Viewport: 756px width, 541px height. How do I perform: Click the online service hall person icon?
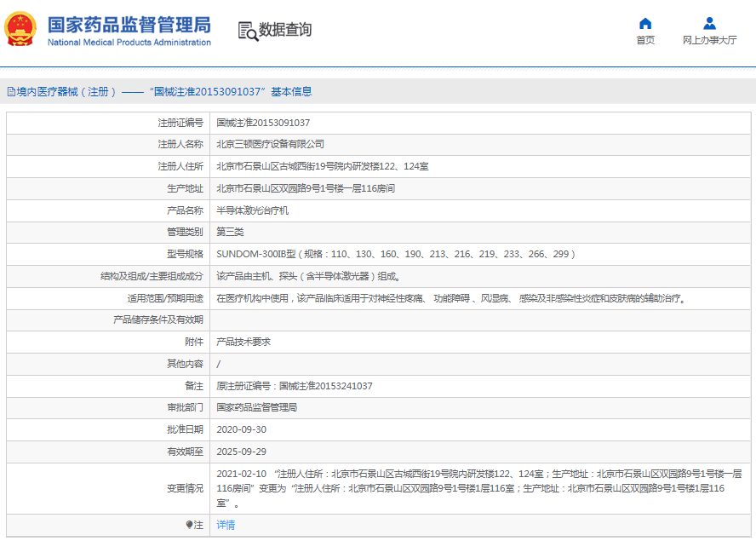coord(709,23)
